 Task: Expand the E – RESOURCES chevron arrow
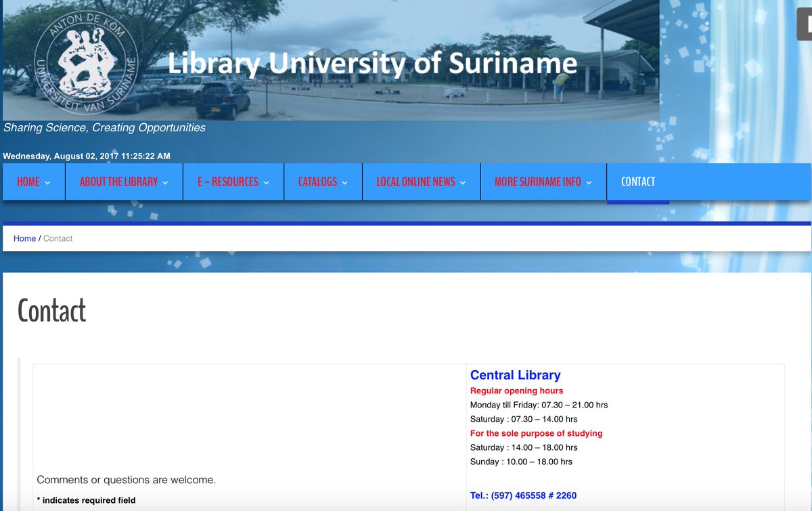point(266,183)
